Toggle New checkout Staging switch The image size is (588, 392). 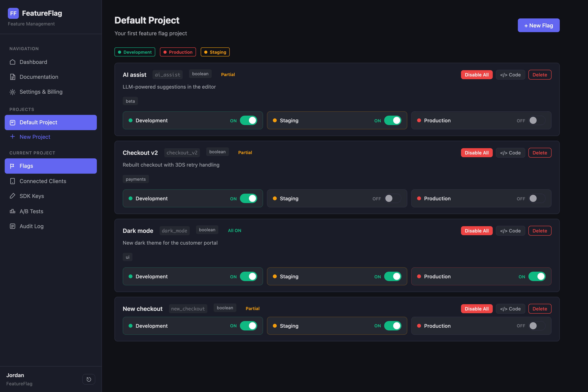pyautogui.click(x=393, y=326)
